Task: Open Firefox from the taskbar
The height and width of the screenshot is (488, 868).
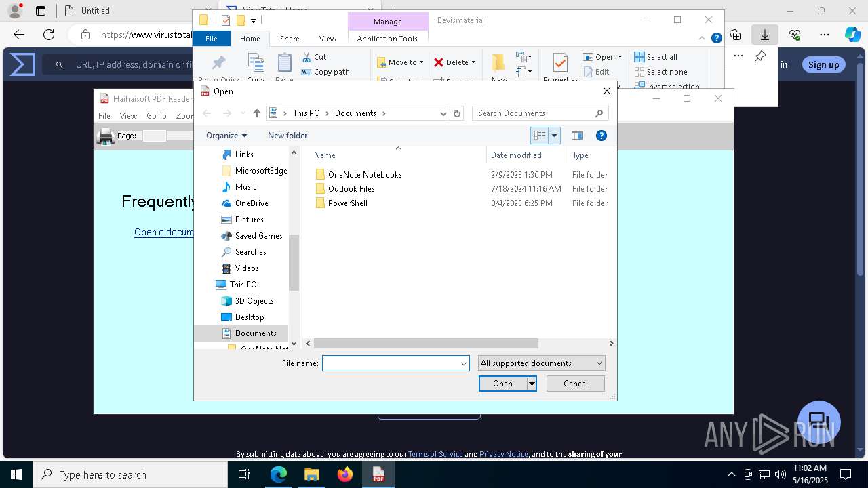Action: [x=345, y=474]
